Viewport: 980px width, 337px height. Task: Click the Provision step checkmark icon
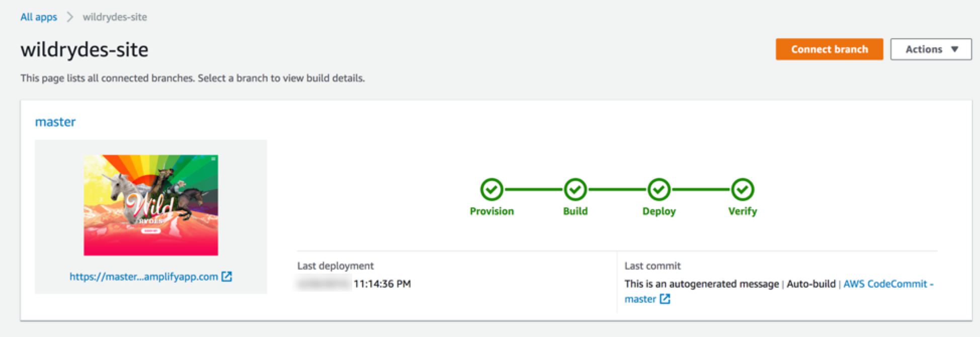(x=492, y=190)
